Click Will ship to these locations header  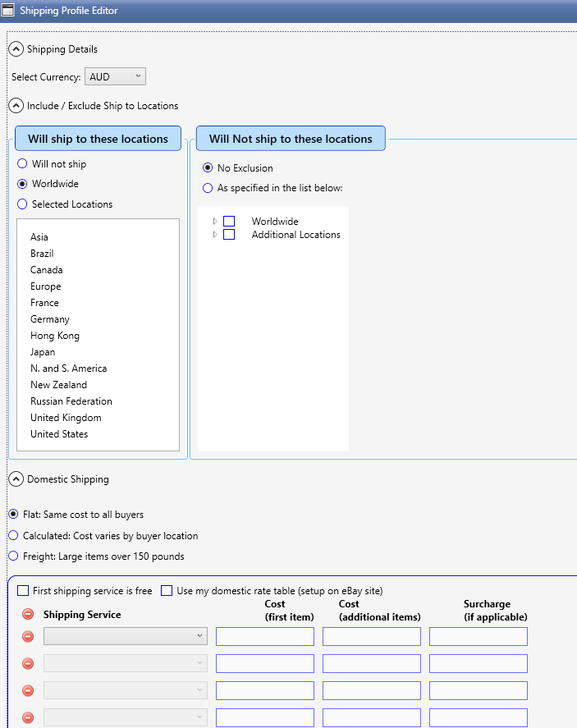tap(98, 139)
